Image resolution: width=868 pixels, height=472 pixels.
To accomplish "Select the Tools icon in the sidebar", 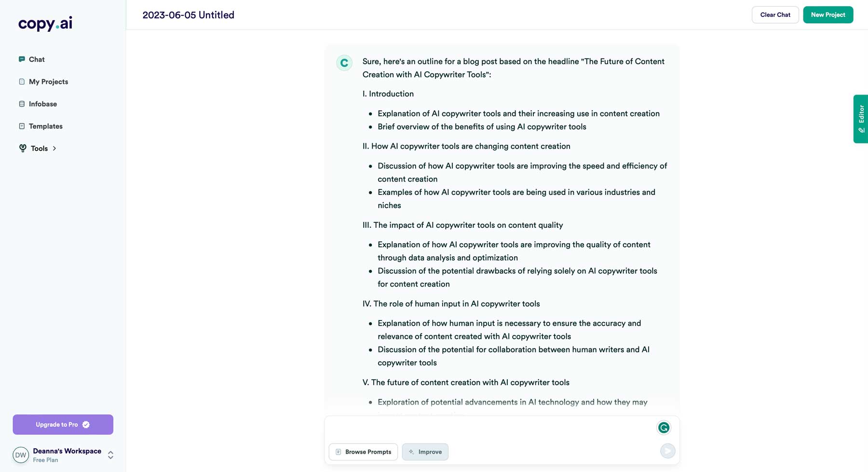I will pos(23,148).
